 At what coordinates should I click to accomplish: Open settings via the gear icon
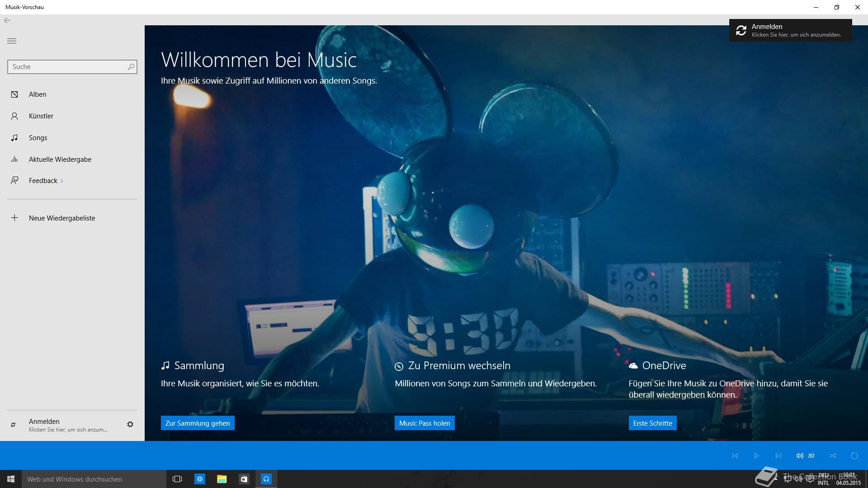point(130,424)
